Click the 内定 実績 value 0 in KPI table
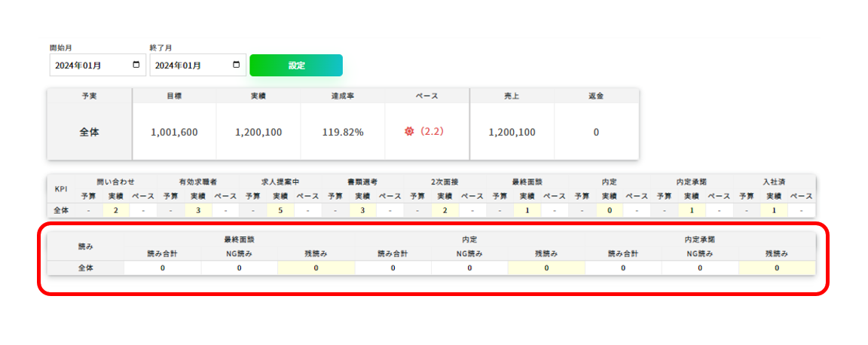Image resolution: width=868 pixels, height=345 pixels. (610, 210)
